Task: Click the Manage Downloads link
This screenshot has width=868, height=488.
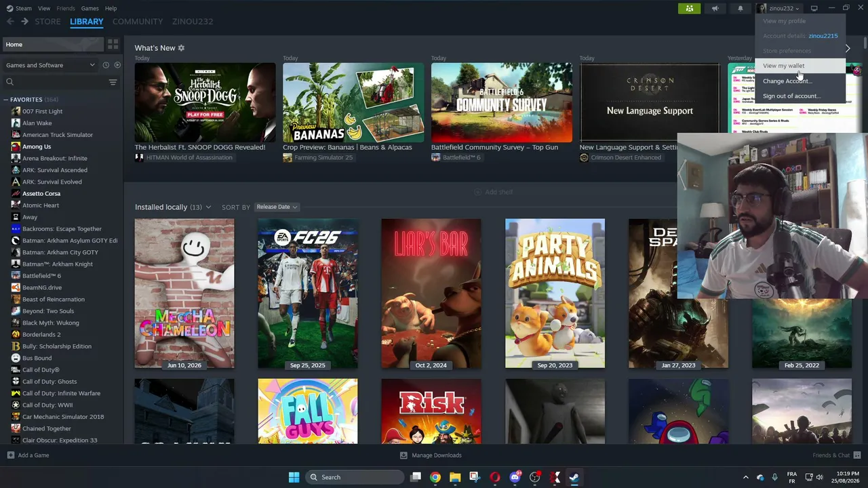Action: (437, 455)
